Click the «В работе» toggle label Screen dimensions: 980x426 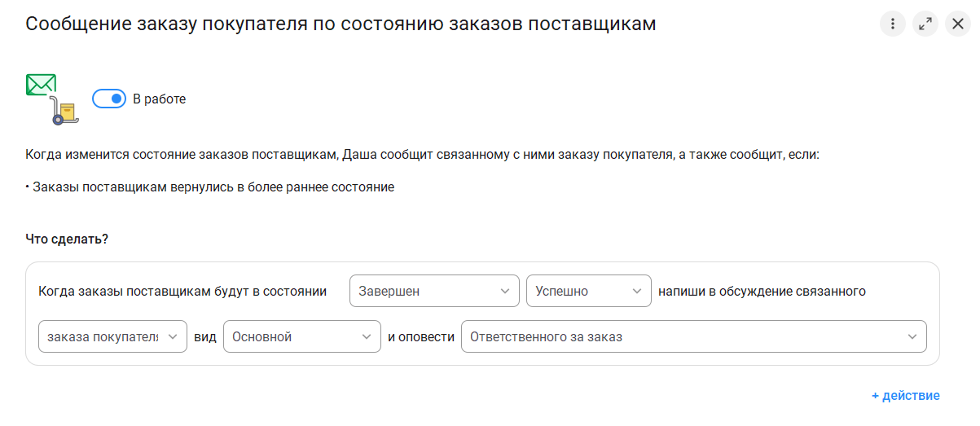click(x=160, y=99)
